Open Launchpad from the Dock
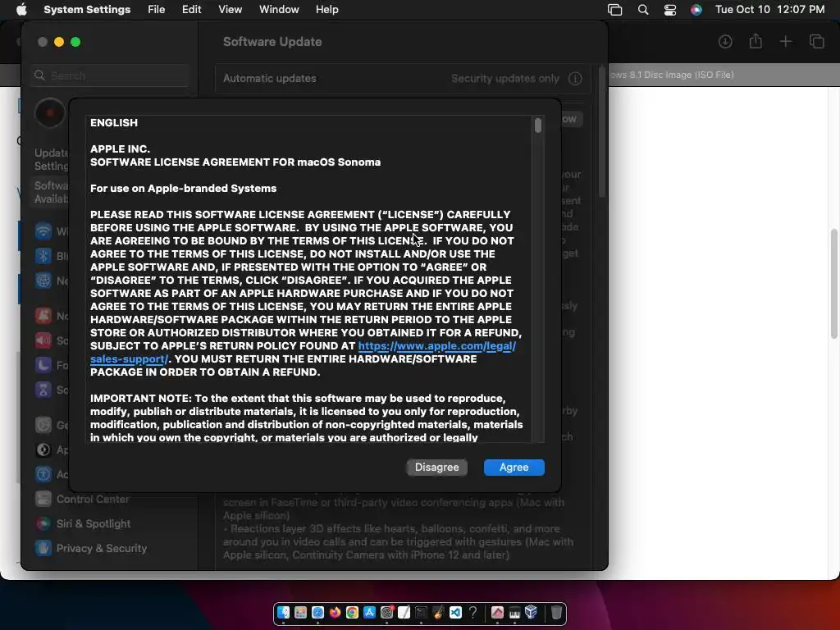 (x=300, y=612)
